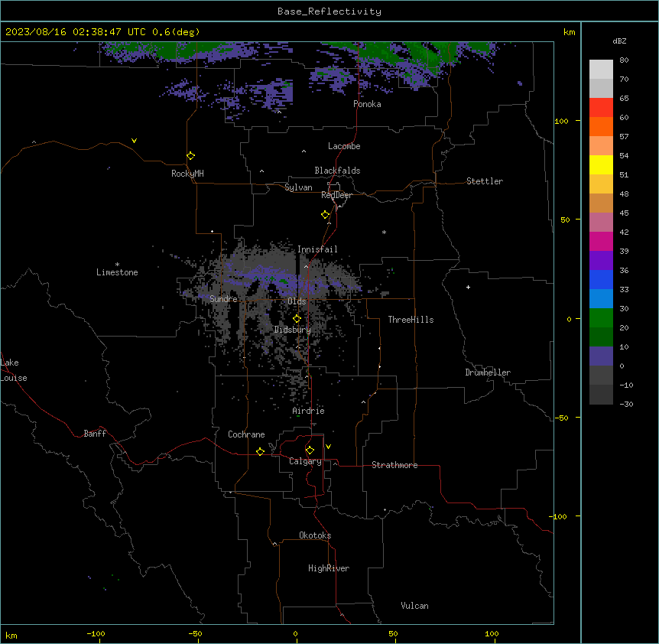Click the Innisfail town label
659x644 pixels.
point(317,249)
